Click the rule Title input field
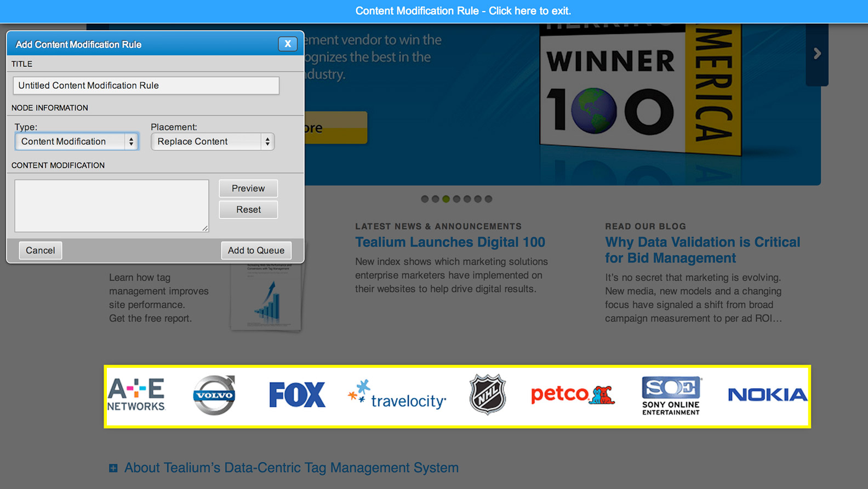This screenshot has height=489, width=868. point(146,85)
